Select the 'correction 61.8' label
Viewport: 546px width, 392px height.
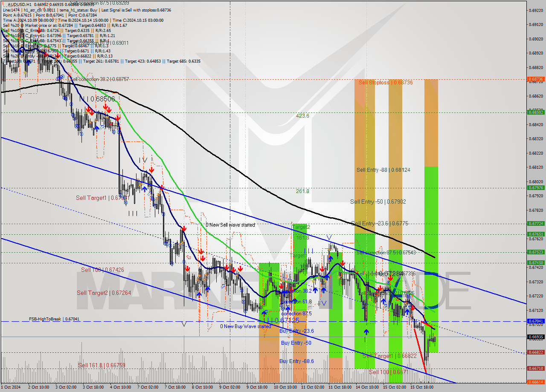(296, 301)
